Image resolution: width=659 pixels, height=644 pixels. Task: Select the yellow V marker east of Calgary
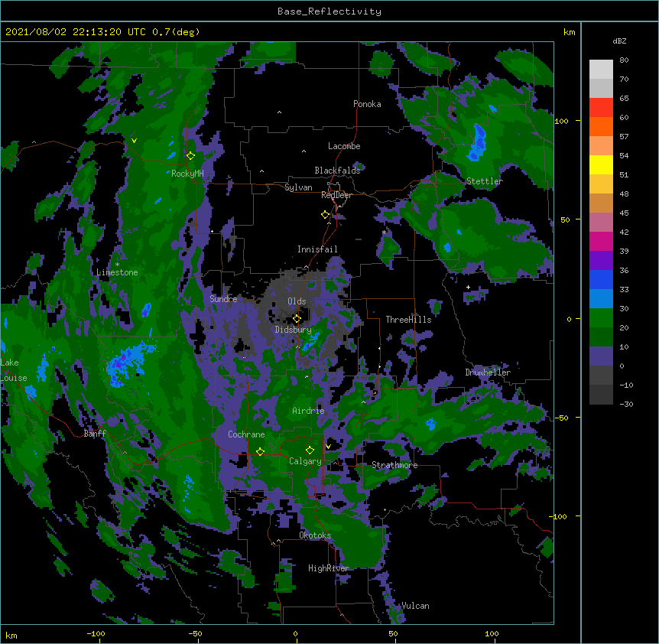click(x=328, y=447)
